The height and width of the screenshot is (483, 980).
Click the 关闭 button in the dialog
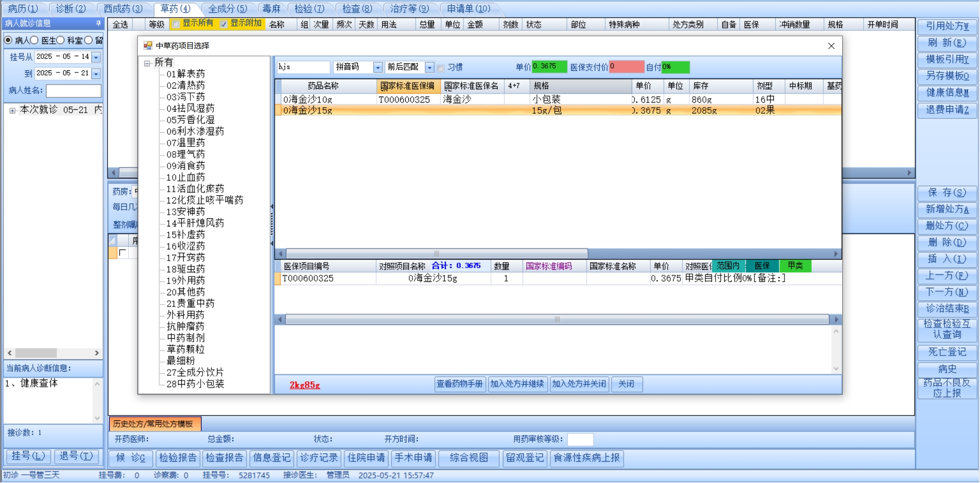(626, 384)
